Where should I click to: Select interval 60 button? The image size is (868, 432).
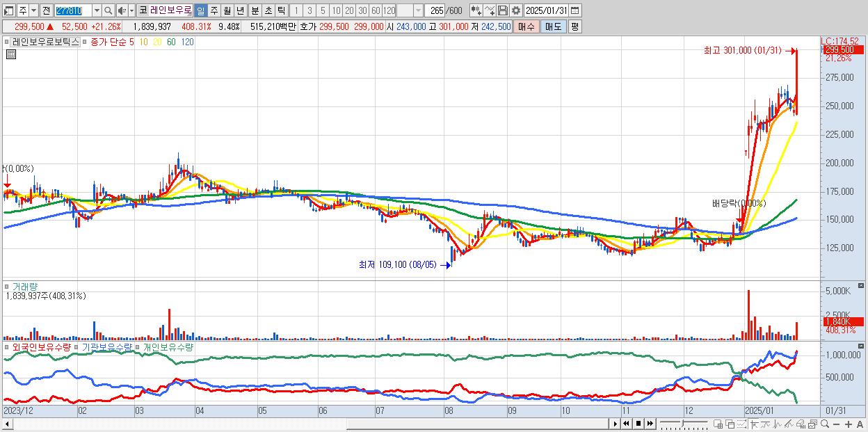376,10
